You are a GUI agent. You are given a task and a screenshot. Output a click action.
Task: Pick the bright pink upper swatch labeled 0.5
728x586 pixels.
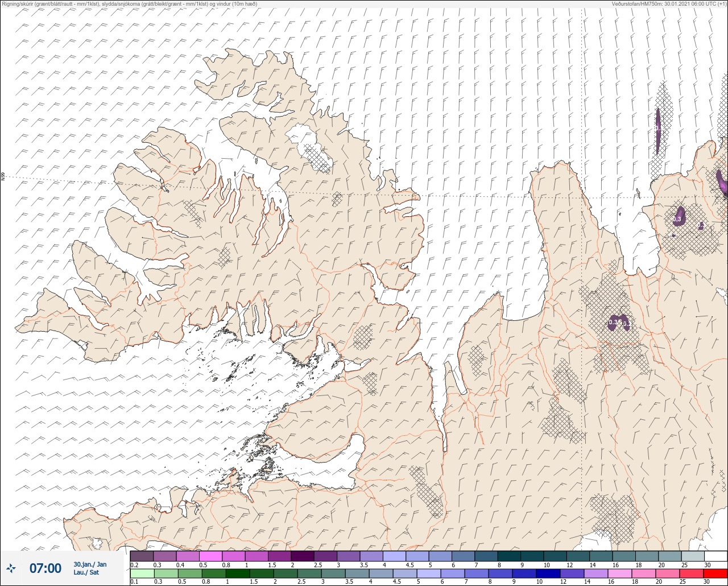pyautogui.click(x=210, y=556)
